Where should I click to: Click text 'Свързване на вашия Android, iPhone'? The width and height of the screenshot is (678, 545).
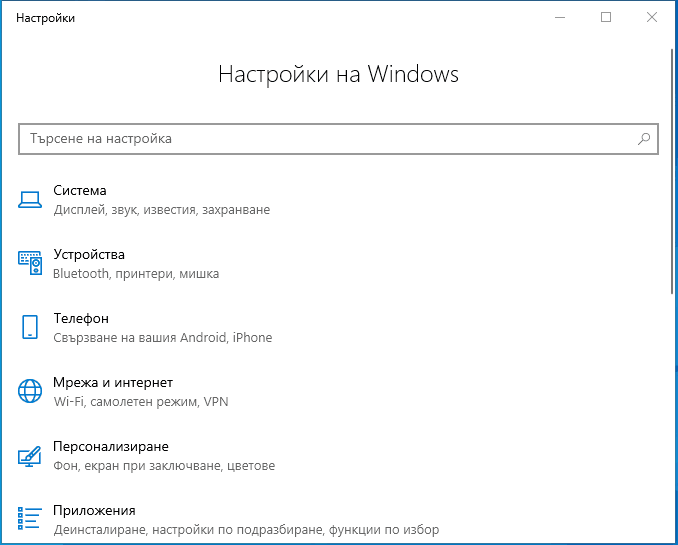point(163,338)
